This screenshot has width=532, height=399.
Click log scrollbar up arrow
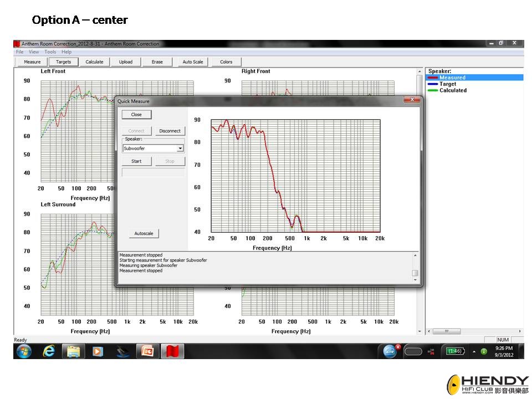[x=415, y=255]
